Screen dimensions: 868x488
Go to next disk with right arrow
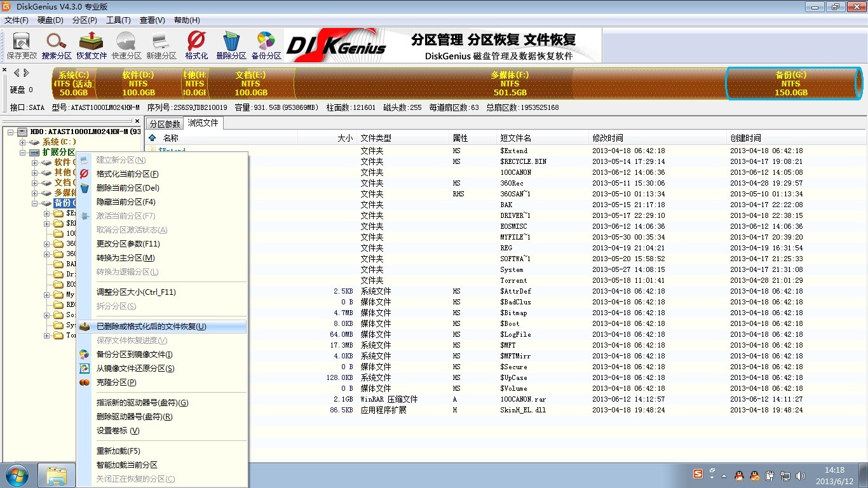point(26,72)
